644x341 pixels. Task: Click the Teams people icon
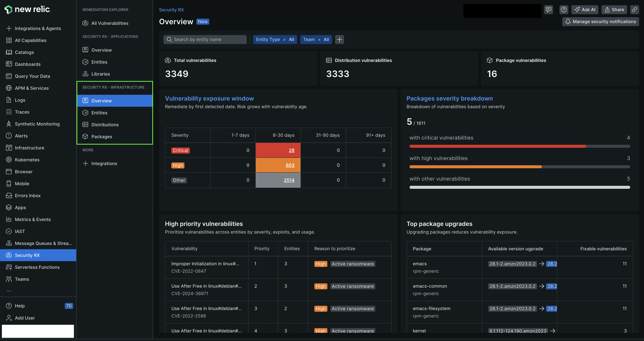9,279
